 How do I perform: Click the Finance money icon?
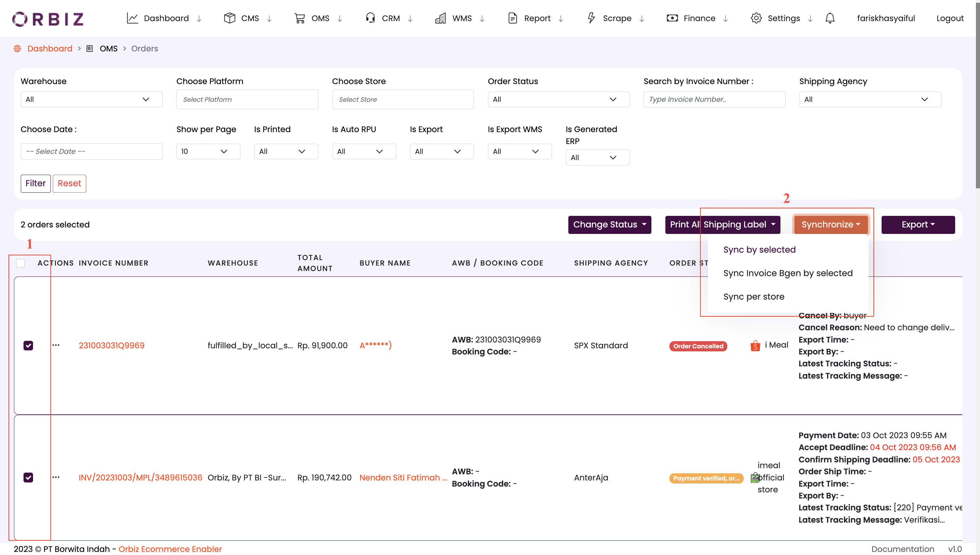click(x=672, y=18)
